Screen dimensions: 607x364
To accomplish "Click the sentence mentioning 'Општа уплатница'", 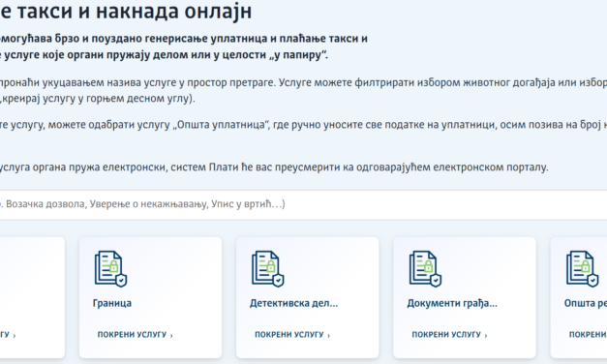I will click(304, 125).
